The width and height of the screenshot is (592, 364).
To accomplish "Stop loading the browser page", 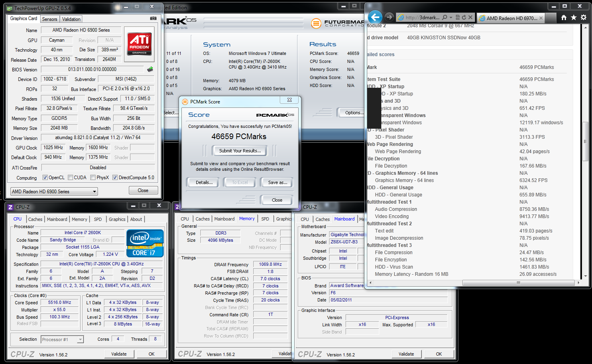I will [x=470, y=18].
